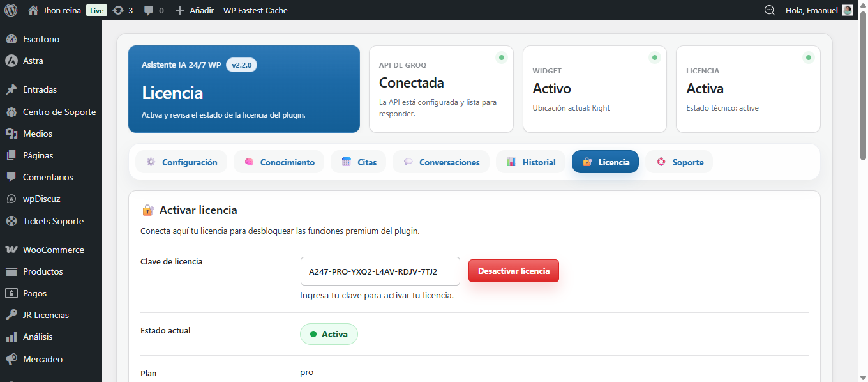Click the Asistente IA 24/7 WP title

pos(181,65)
